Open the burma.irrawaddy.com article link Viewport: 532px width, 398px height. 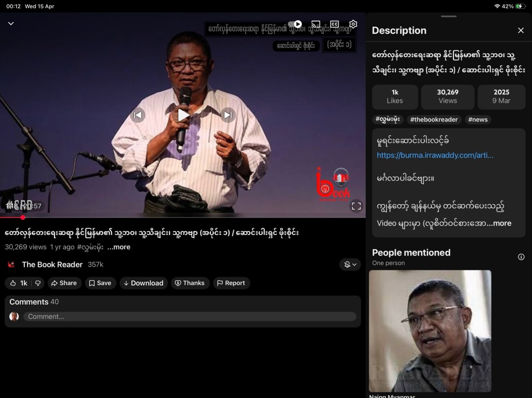434,155
